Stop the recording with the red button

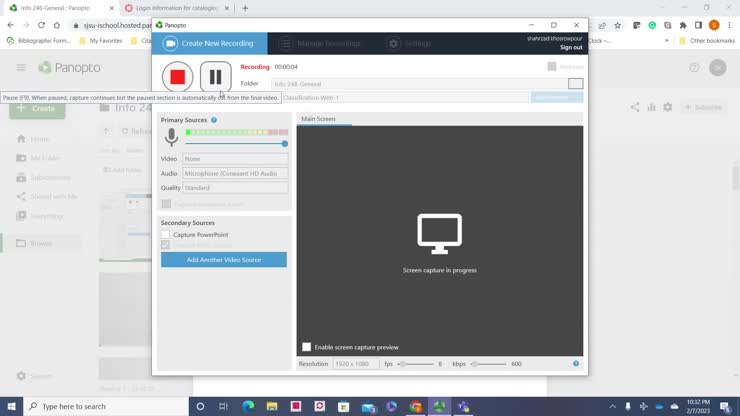[x=177, y=77]
